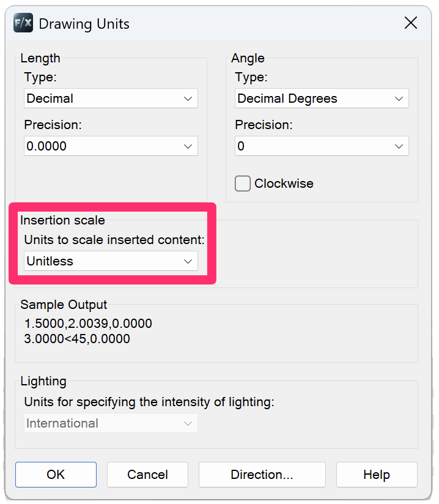Open the Unitless insertion scale dropdown
Image resolution: width=439 pixels, height=504 pixels.
[111, 261]
